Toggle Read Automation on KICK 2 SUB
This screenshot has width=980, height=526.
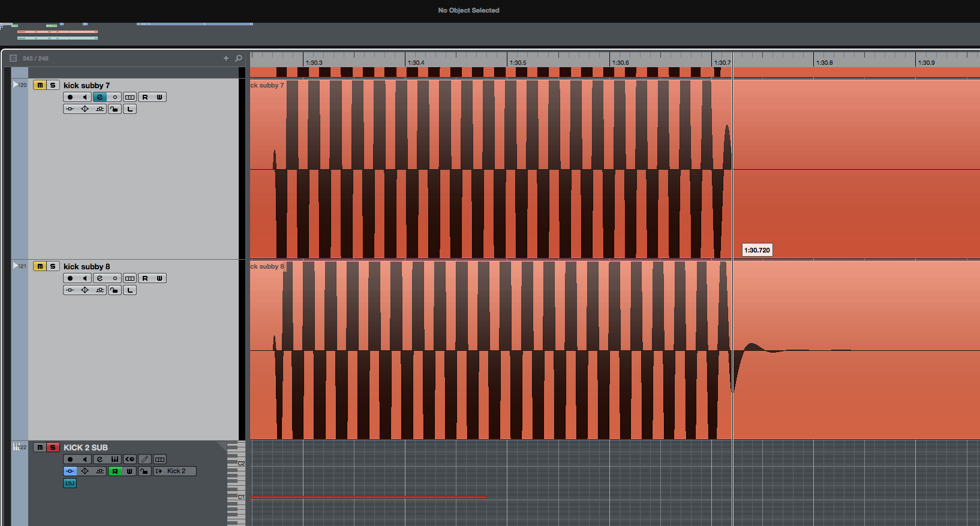[115, 471]
